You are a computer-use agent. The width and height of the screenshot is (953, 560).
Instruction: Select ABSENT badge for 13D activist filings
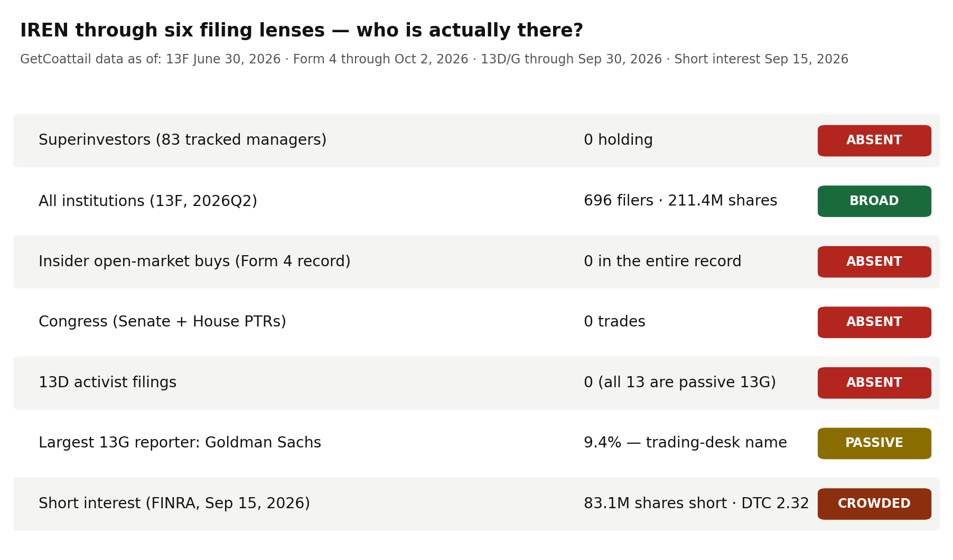(x=874, y=383)
